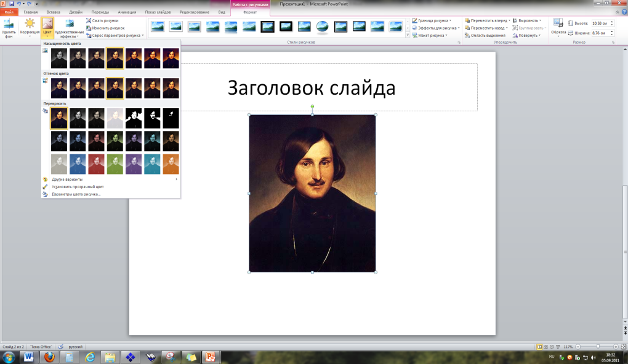Click the green rotation handle above picture
Viewport: 628px width, 364px height.
[312, 106]
